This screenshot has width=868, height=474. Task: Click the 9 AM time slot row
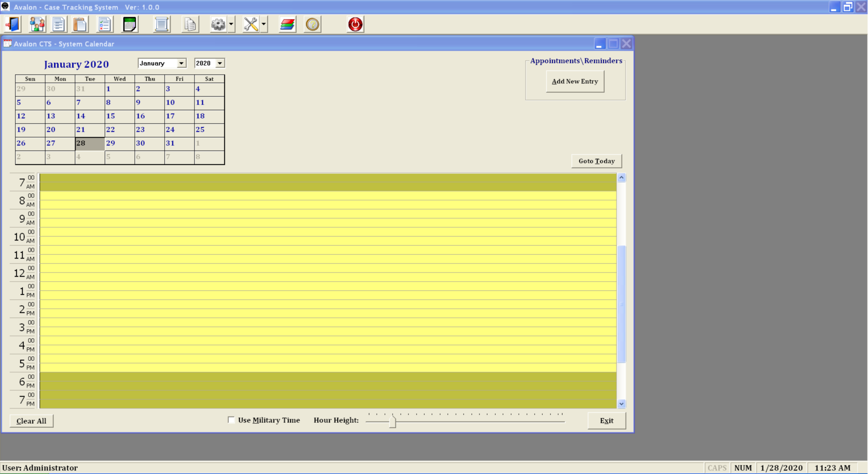point(328,218)
